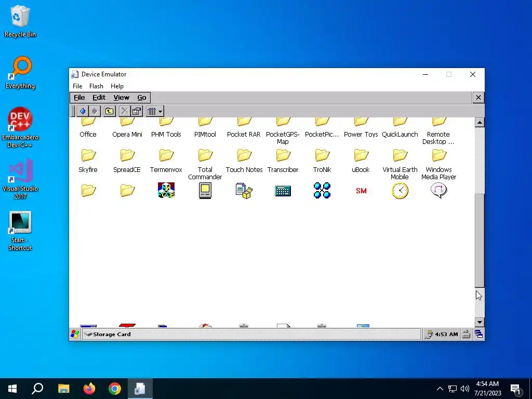Select the PocketGPS-Map folder label

[283, 138]
